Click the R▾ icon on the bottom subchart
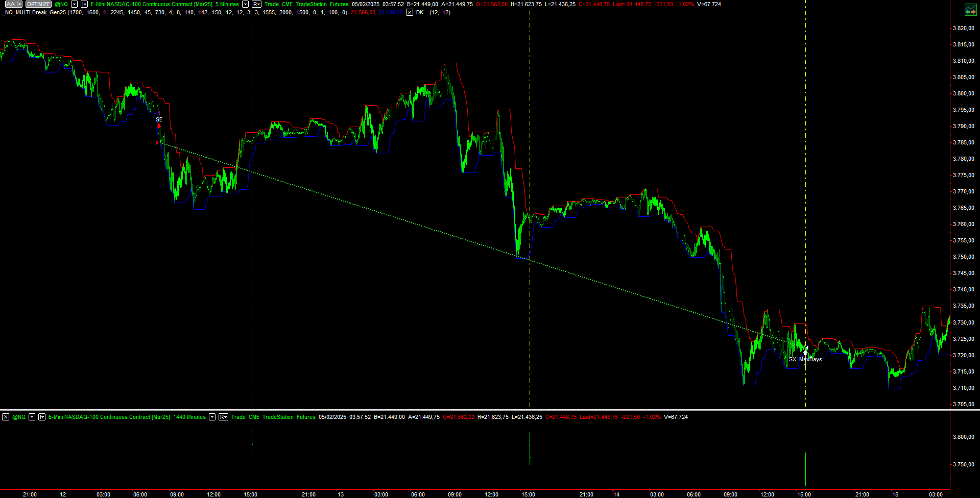 [x=223, y=417]
